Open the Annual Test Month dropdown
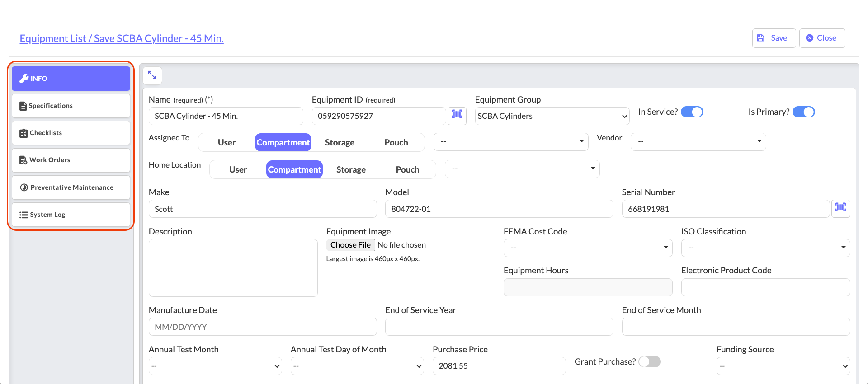The width and height of the screenshot is (868, 384). pyautogui.click(x=215, y=366)
